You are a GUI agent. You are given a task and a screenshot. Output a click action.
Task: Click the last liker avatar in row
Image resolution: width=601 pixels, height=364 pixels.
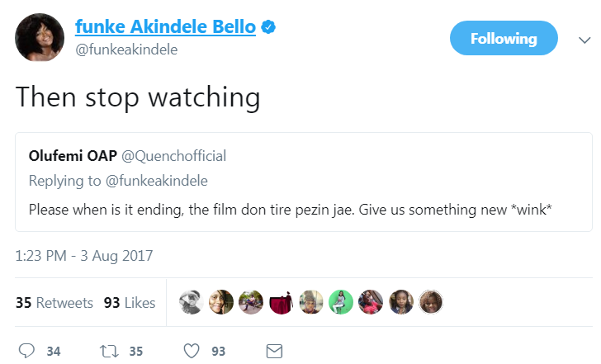[x=431, y=303]
